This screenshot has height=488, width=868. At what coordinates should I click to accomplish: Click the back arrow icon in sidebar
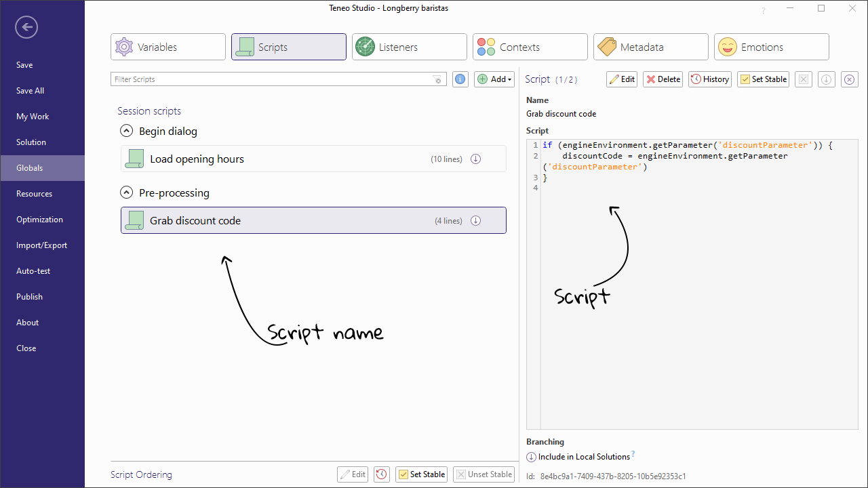[26, 27]
